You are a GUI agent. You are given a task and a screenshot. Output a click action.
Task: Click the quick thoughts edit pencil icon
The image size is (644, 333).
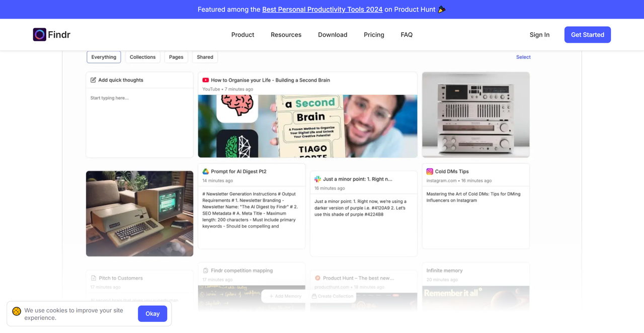pos(93,80)
